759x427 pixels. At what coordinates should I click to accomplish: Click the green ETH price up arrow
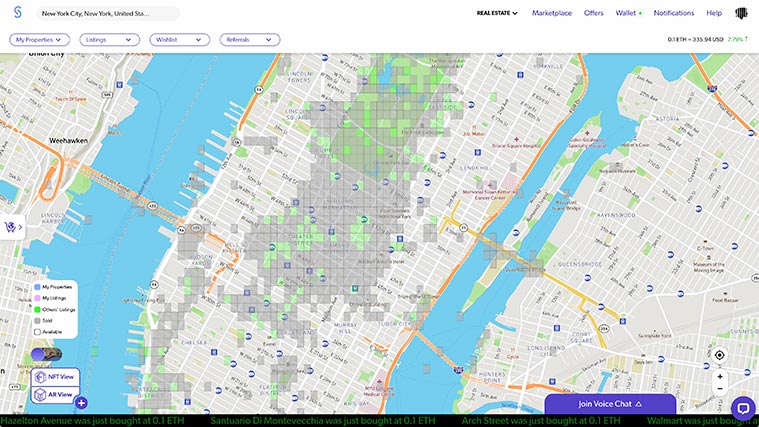click(x=746, y=39)
